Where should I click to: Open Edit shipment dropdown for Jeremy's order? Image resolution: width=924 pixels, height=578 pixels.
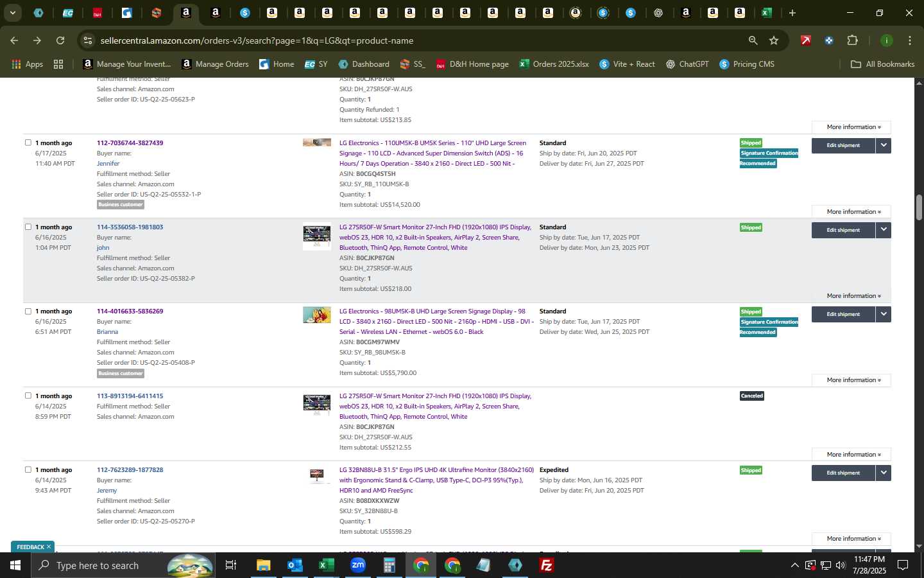884,473
